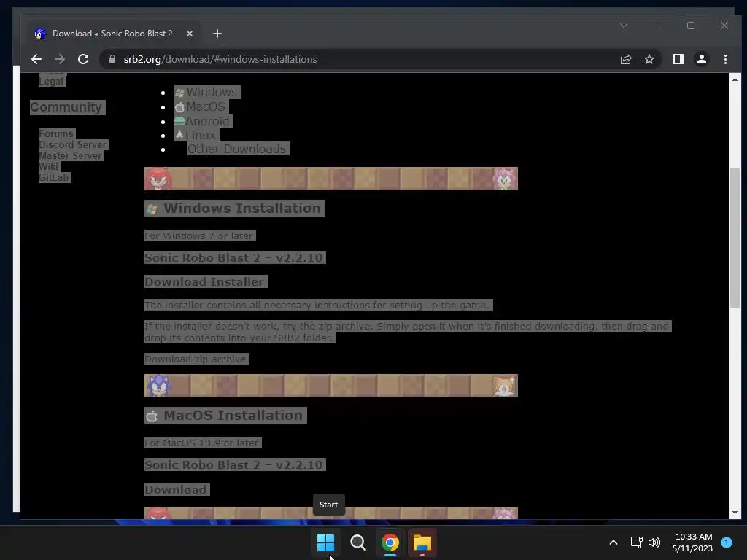Open the Forums sidebar link

point(56,134)
